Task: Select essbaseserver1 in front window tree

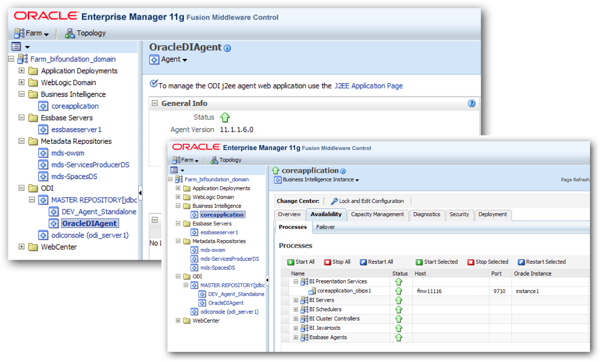Action: click(x=219, y=232)
